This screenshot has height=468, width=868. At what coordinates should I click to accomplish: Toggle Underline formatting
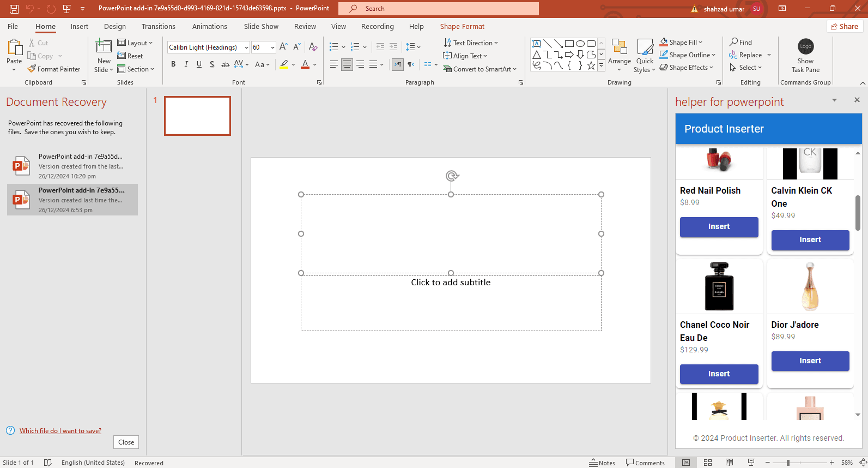[199, 64]
